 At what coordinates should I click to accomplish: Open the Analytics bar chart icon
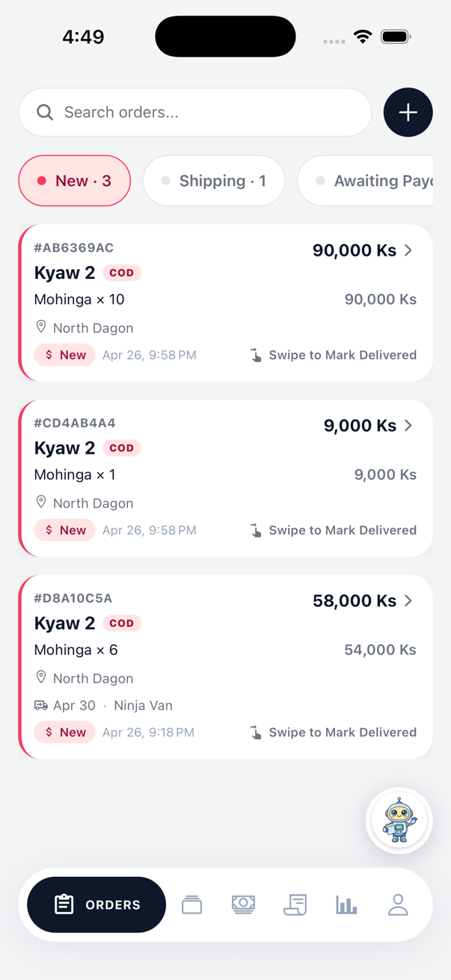pos(346,905)
